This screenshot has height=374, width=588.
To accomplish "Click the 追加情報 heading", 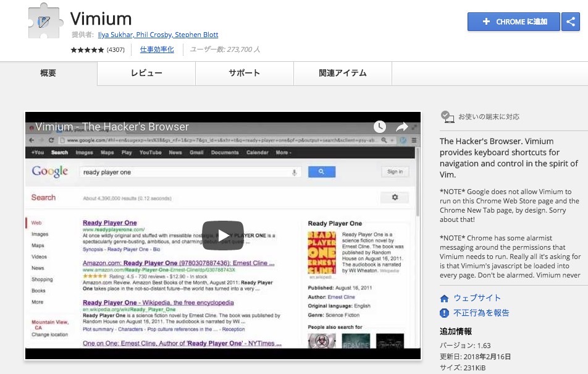I will tap(456, 331).
